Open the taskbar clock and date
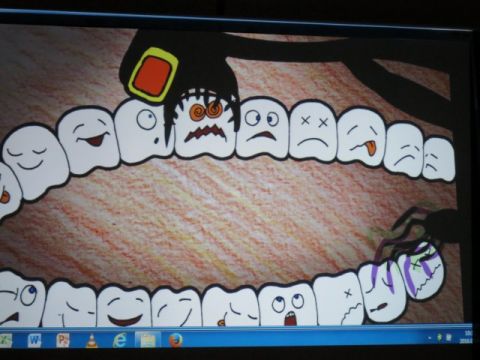The image size is (480, 360). [468, 337]
